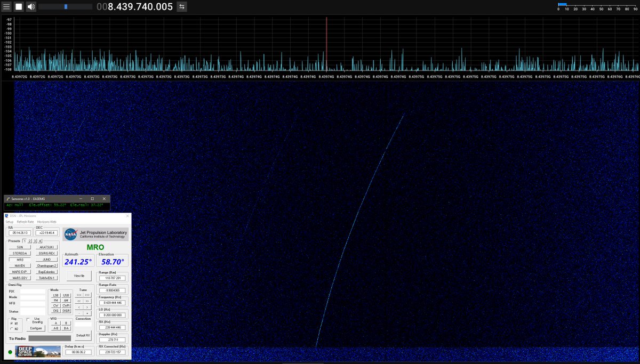
Task: Mute audio via the speaker icon
Action: pyautogui.click(x=31, y=6)
